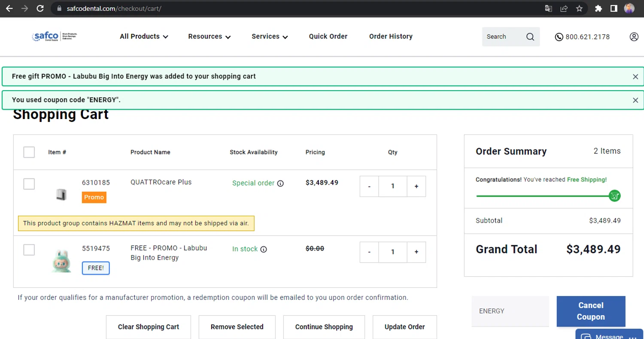Image resolution: width=644 pixels, height=339 pixels.
Task: Click the 800.621.2178 phone number
Action: pos(587,37)
